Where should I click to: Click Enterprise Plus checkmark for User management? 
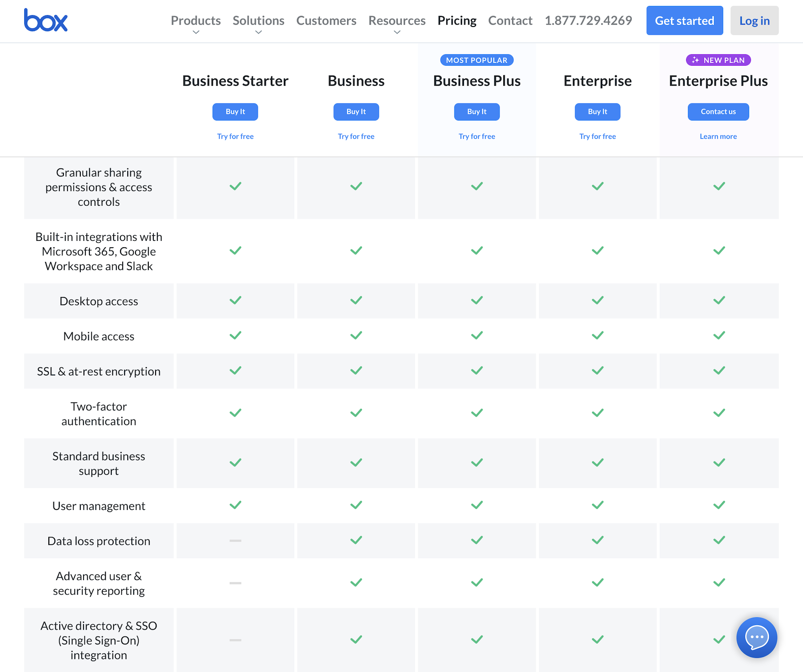tap(719, 505)
